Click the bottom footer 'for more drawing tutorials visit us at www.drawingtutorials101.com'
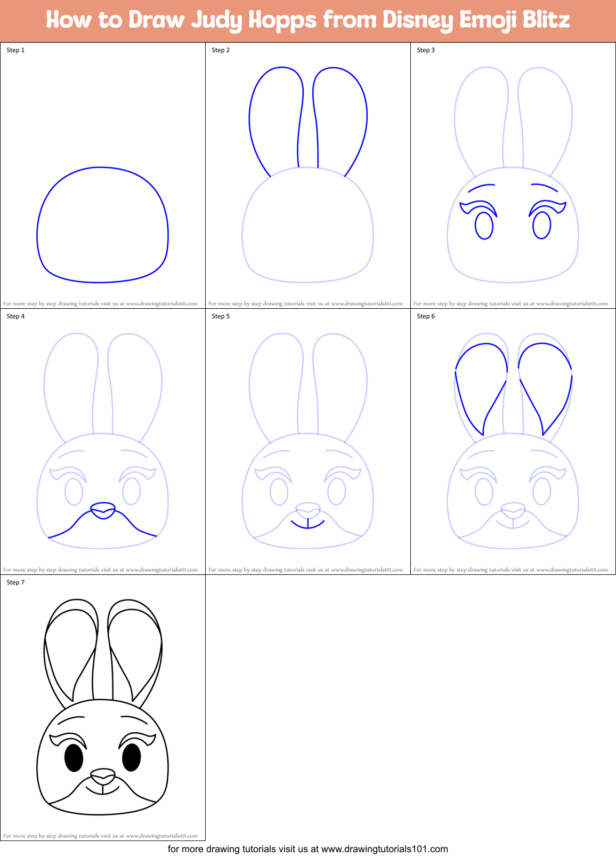 (308, 849)
